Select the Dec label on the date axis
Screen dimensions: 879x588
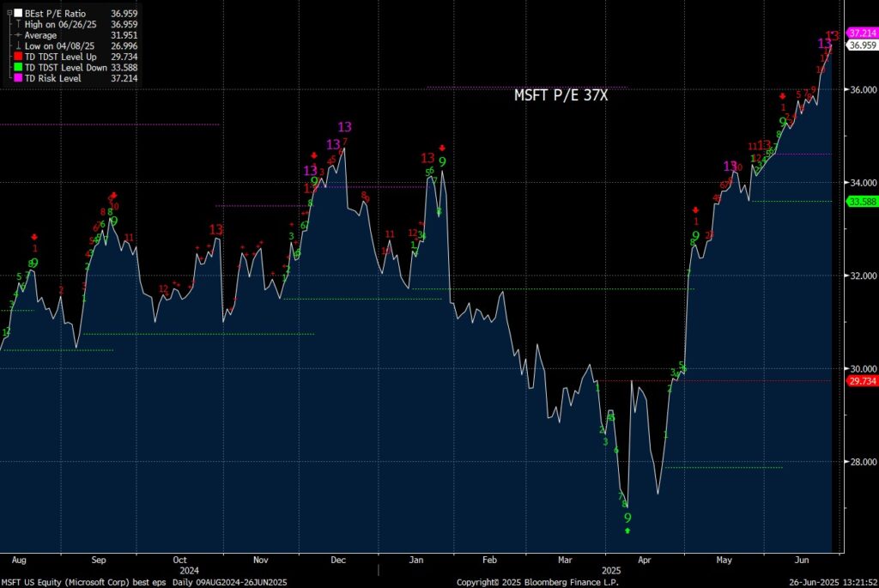click(338, 560)
